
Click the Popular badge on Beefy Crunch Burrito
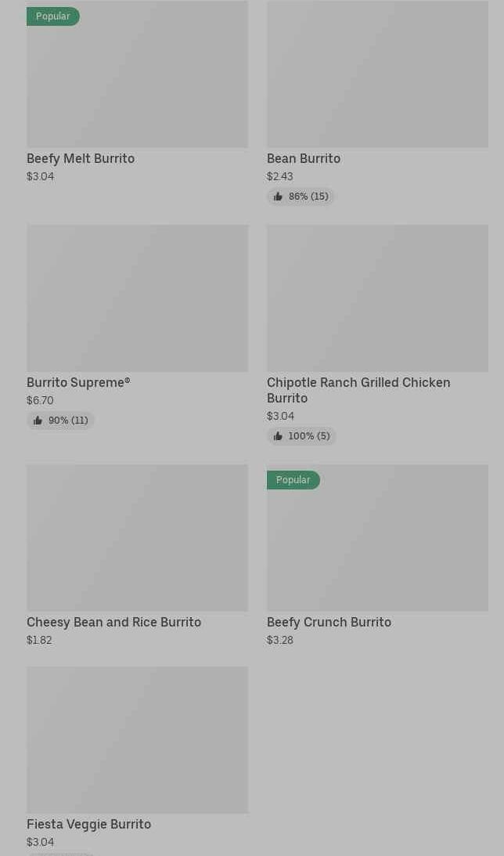click(293, 480)
